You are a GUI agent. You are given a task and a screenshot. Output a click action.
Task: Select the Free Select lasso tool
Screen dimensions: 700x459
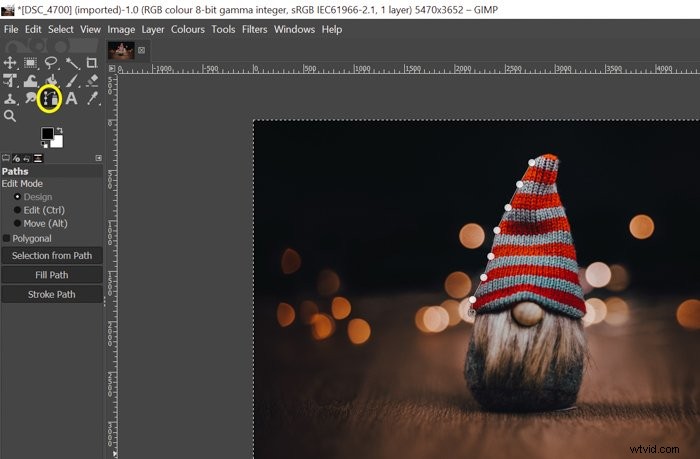click(51, 63)
